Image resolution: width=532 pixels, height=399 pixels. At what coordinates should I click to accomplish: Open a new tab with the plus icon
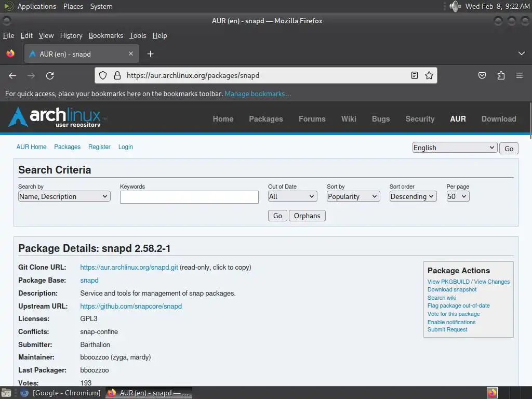tap(150, 54)
